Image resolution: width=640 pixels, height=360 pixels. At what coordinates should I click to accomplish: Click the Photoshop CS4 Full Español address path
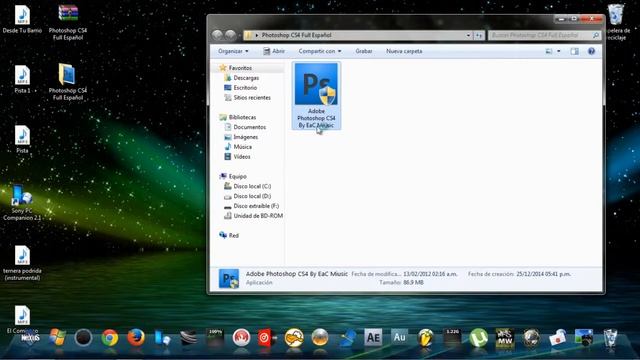(x=296, y=35)
